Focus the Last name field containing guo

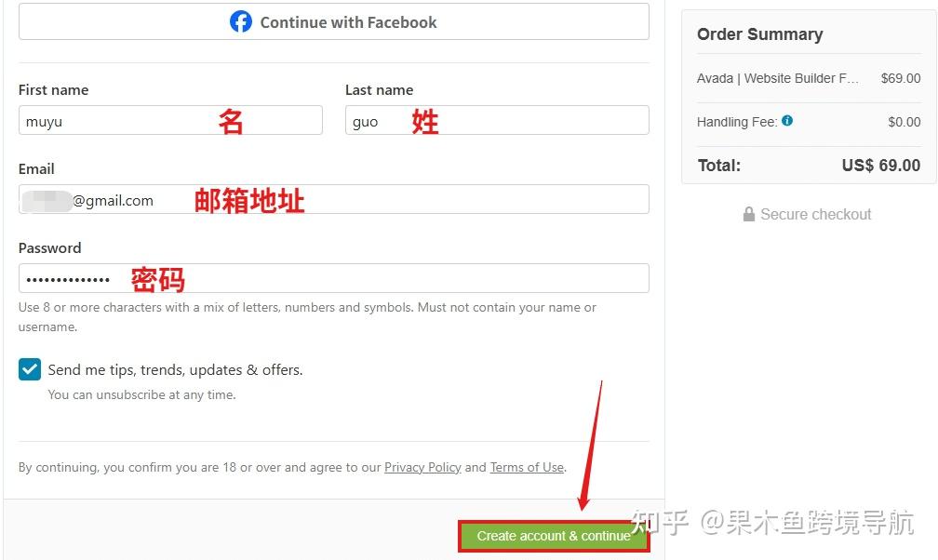pyautogui.click(x=497, y=120)
